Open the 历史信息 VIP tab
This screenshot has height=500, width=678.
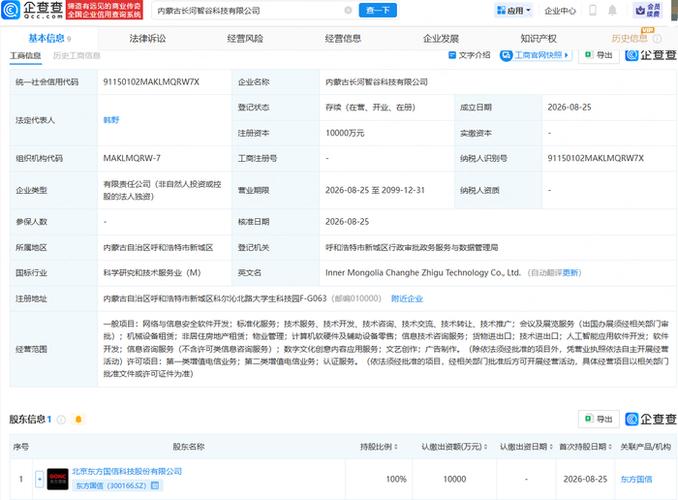pyautogui.click(x=630, y=38)
